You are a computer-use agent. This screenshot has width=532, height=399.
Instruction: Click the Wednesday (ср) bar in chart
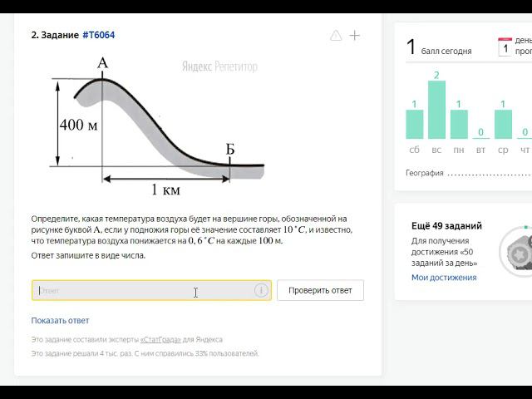click(x=503, y=124)
